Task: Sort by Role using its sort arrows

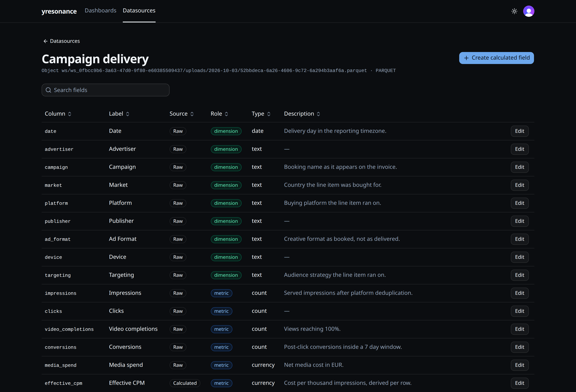Action: (226, 114)
